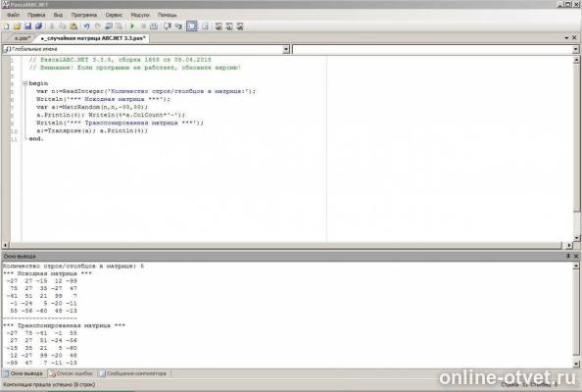Toggle the pin on the output window panel

[x=568, y=256]
